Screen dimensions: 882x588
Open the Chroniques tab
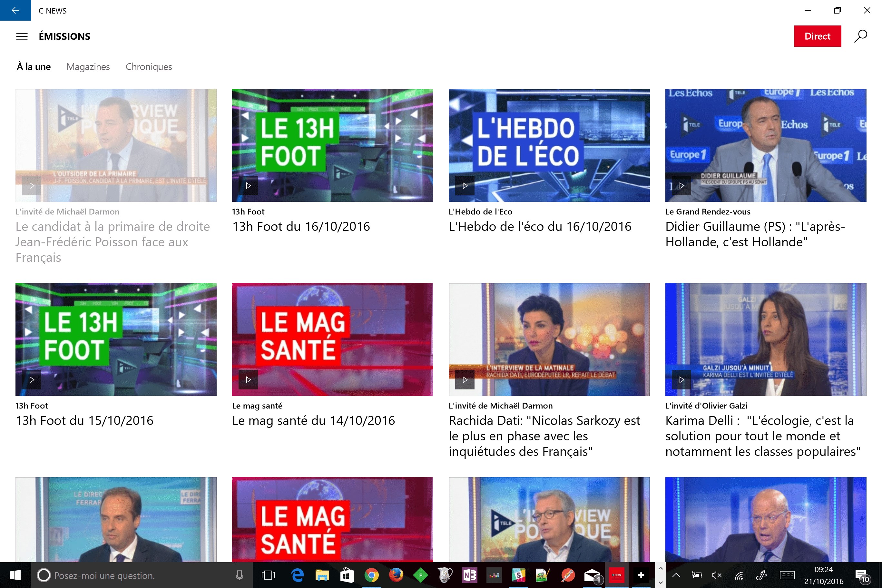tap(149, 67)
